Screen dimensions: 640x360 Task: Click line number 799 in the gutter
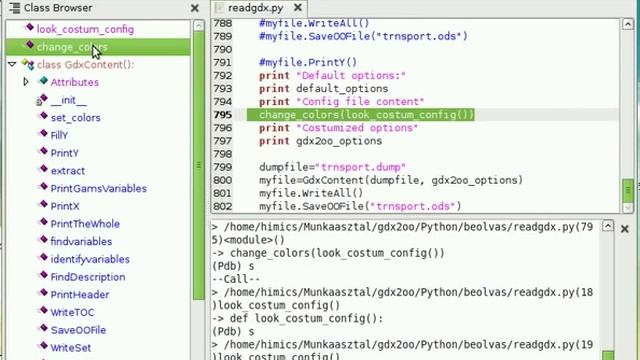point(222,167)
